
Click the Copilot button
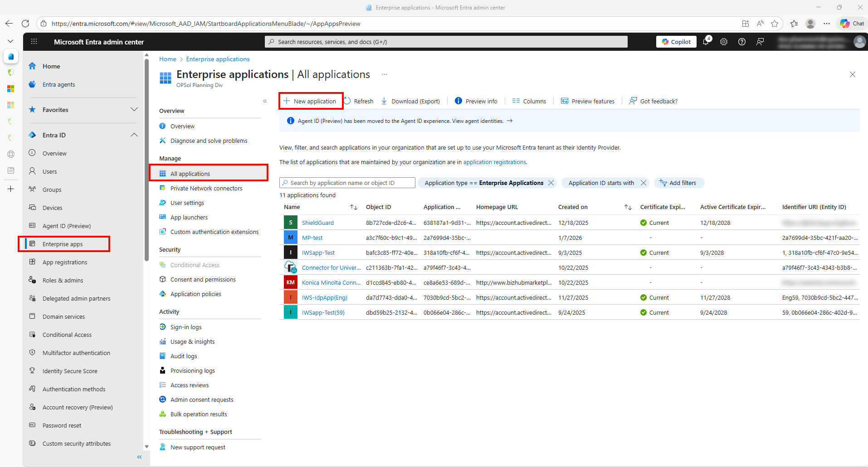tap(676, 42)
